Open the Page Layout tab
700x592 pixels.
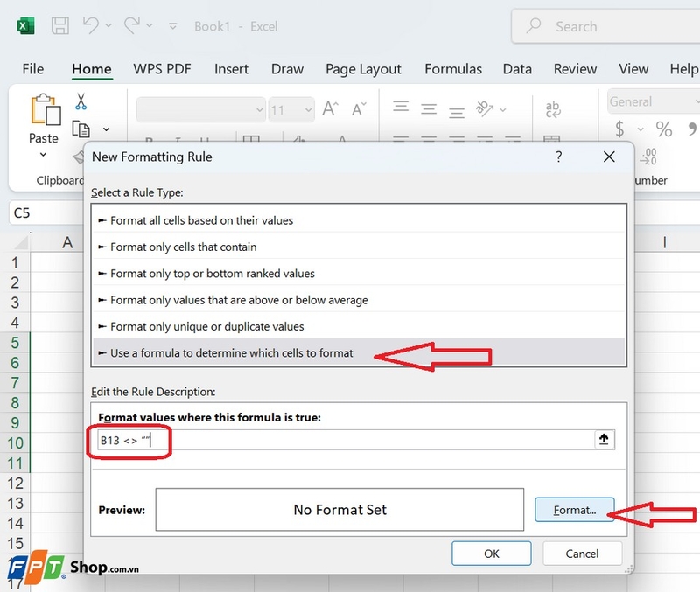click(x=363, y=69)
